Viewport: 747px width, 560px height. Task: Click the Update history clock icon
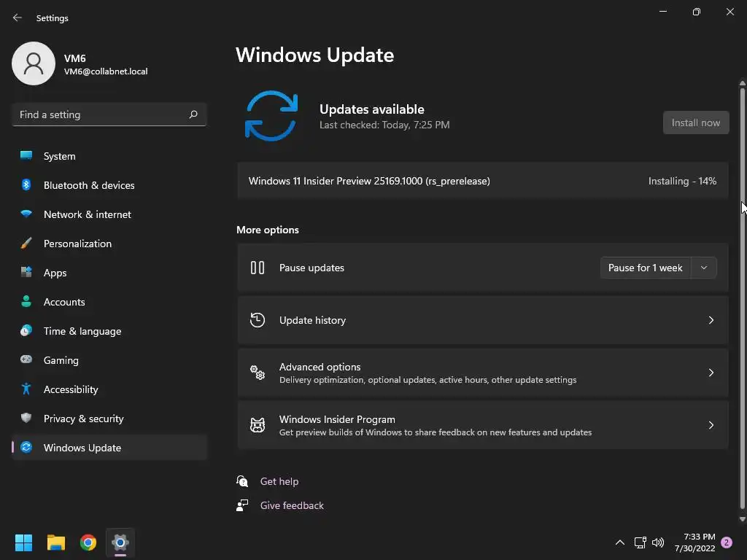[258, 320]
